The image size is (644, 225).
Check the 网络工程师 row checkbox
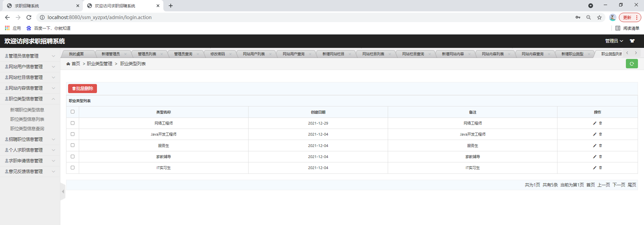(x=72, y=123)
